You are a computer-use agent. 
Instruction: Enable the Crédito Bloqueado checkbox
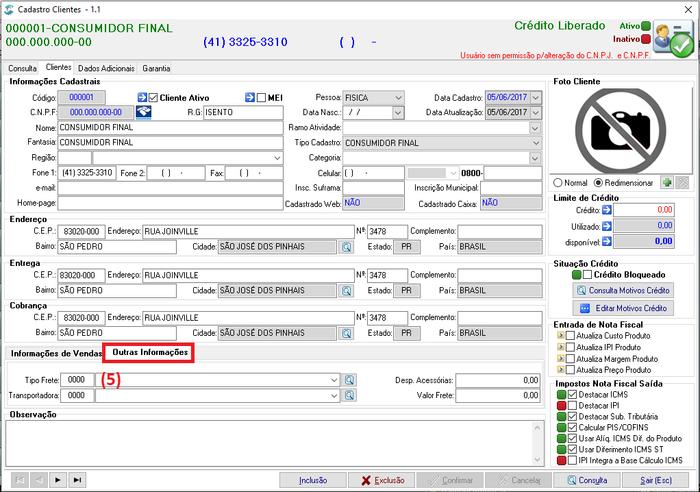[588, 275]
